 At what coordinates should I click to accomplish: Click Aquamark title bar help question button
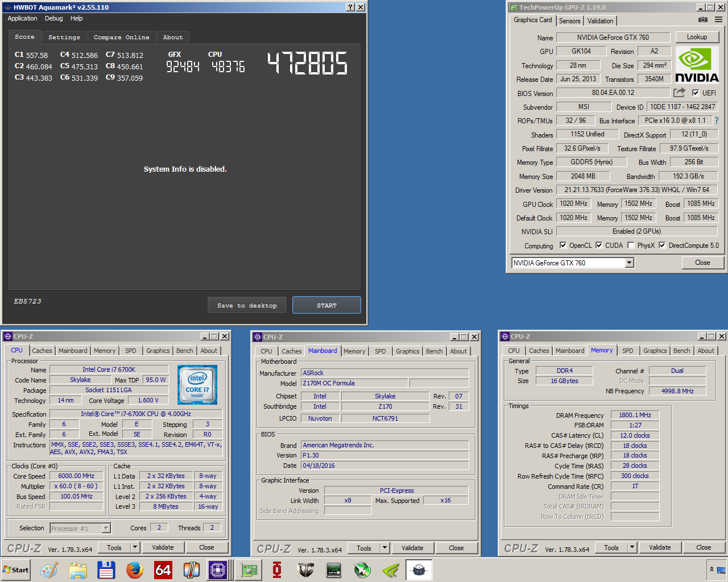(350, 7)
